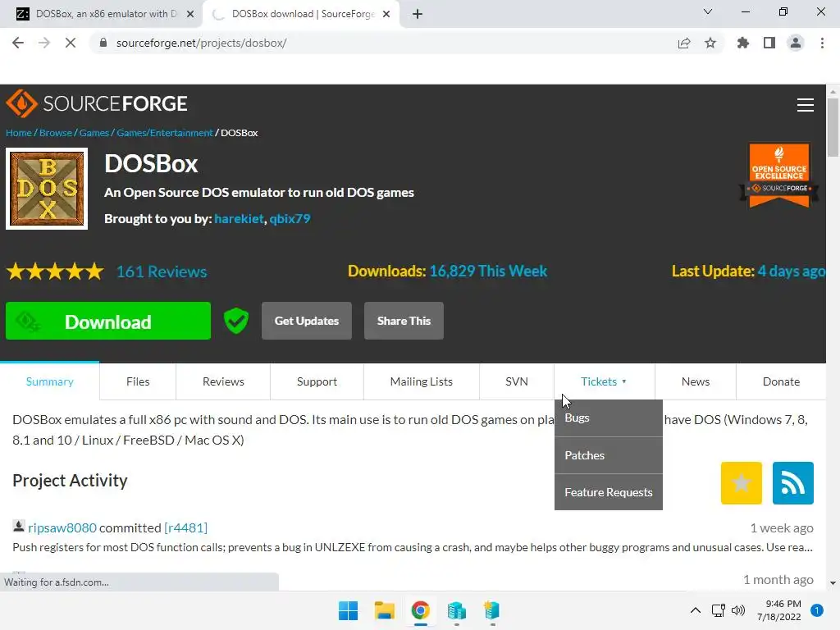Click the green Download button
The height and width of the screenshot is (630, 840).
(x=108, y=321)
